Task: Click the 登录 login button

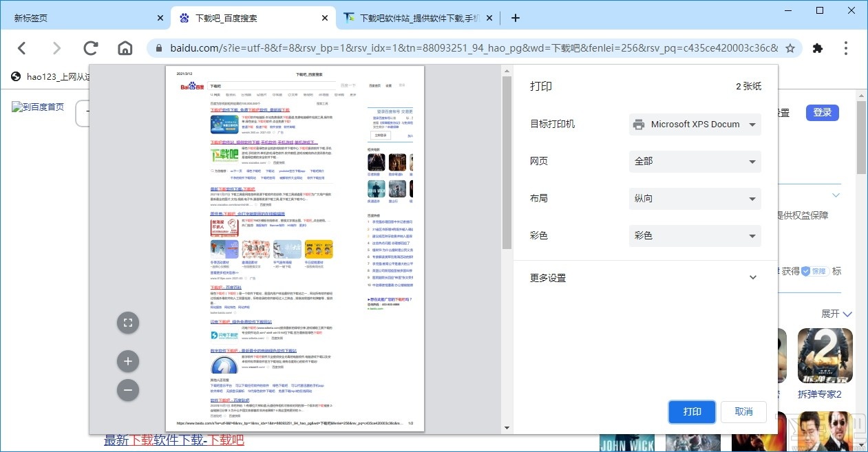Action: pyautogui.click(x=822, y=111)
